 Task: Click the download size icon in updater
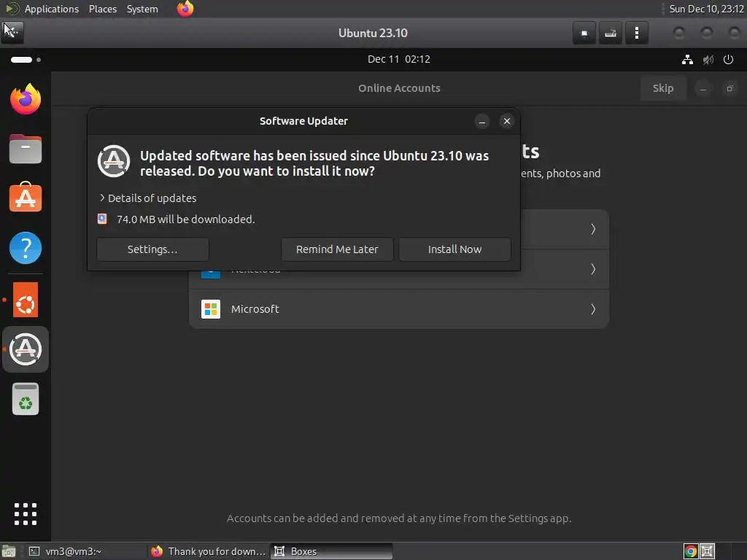(102, 219)
